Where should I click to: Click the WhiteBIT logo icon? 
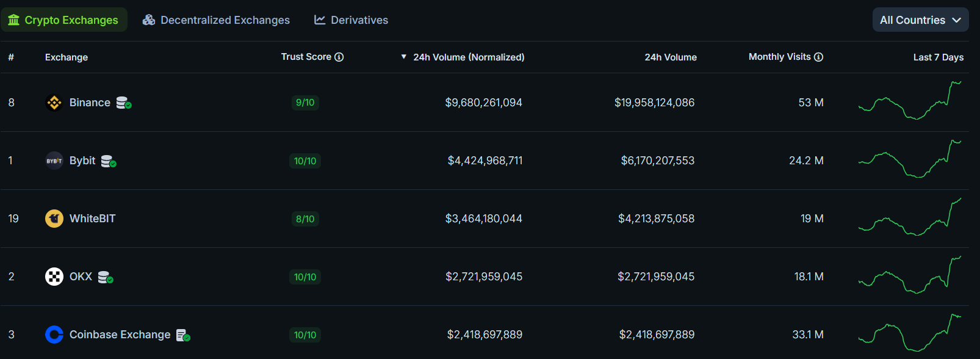[x=54, y=219]
